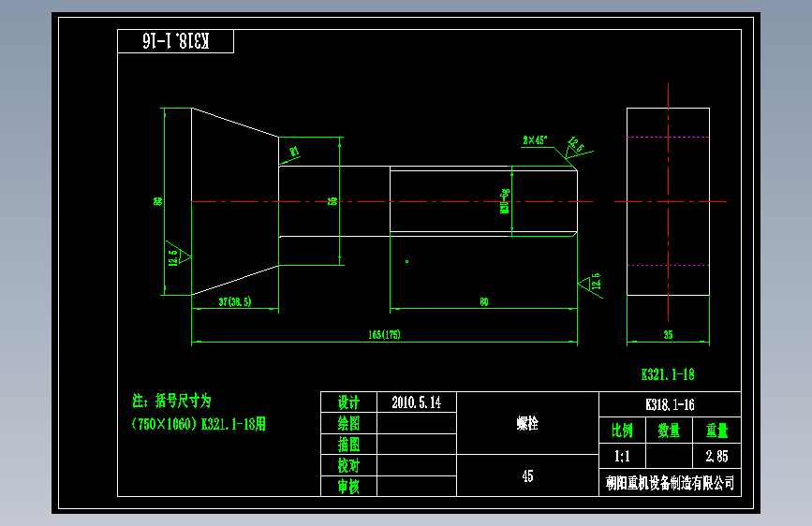
Task: Click the green 'K321.1-18' label under side view
Action: click(x=668, y=374)
